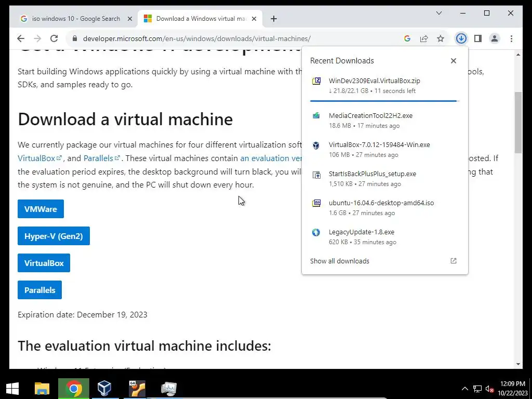Screen dimensions: 532x399
Task: Click the Google icon in address bar
Action: pyautogui.click(x=407, y=38)
